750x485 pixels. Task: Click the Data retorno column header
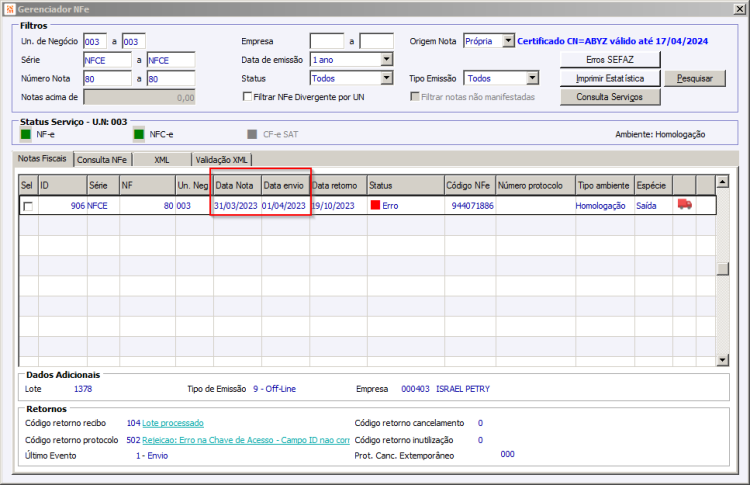338,185
